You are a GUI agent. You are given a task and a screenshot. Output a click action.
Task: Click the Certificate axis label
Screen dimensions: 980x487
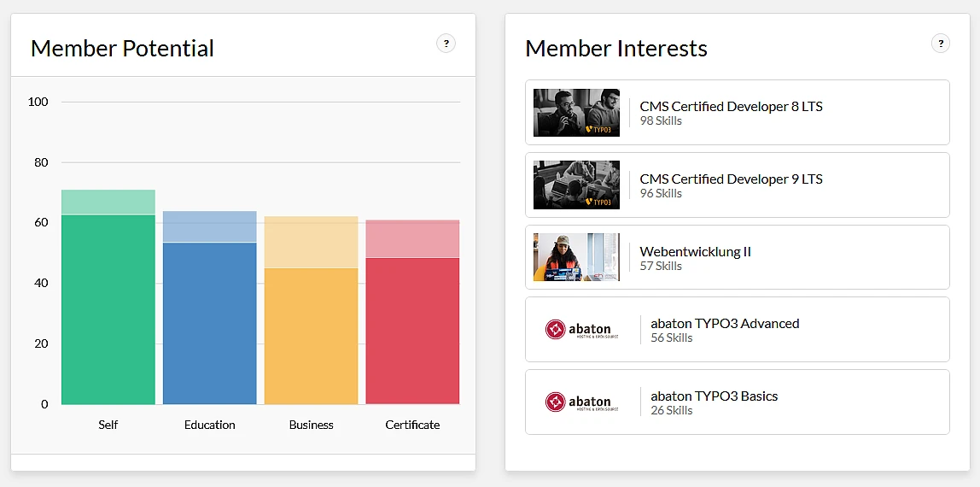413,425
